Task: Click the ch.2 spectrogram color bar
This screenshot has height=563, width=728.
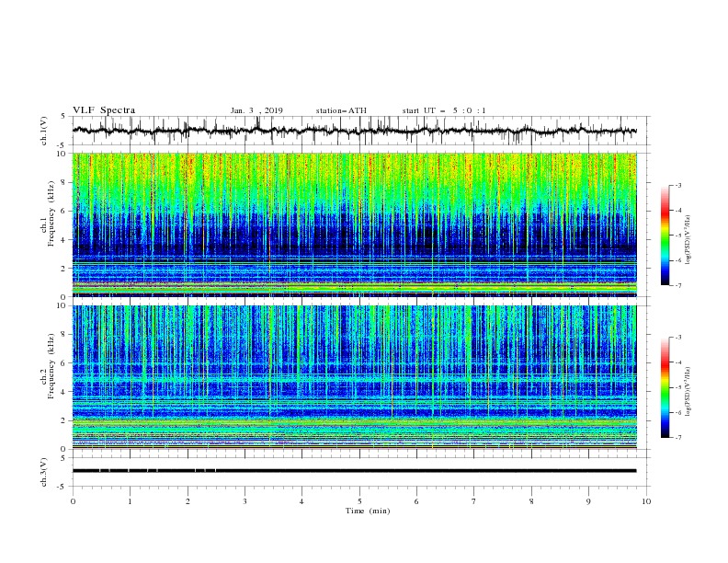Action: [665, 387]
